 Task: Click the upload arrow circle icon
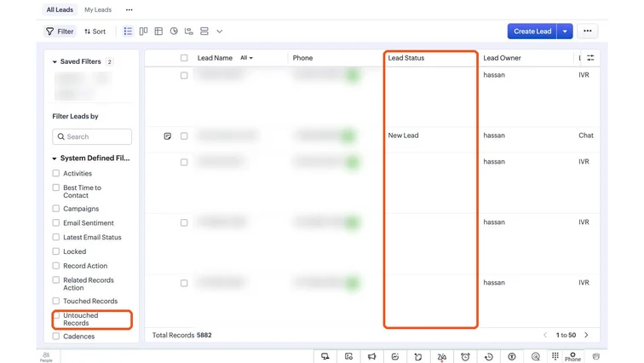click(x=512, y=357)
